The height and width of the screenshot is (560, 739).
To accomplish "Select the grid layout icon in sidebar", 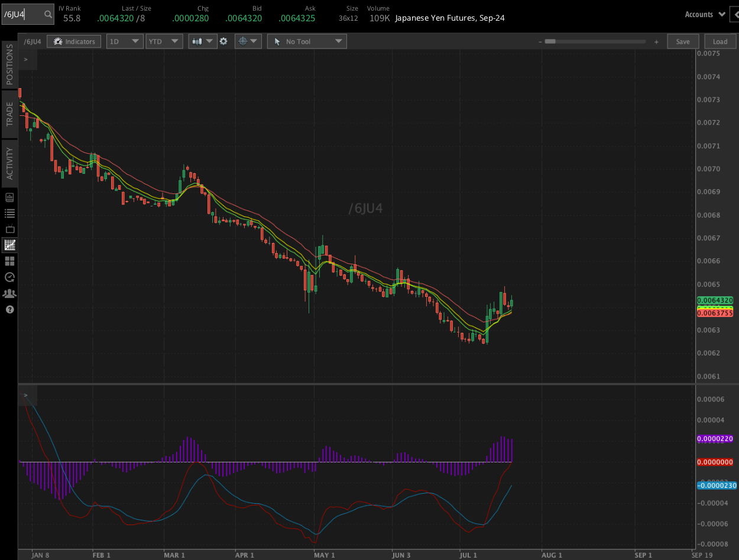I will pyautogui.click(x=9, y=261).
